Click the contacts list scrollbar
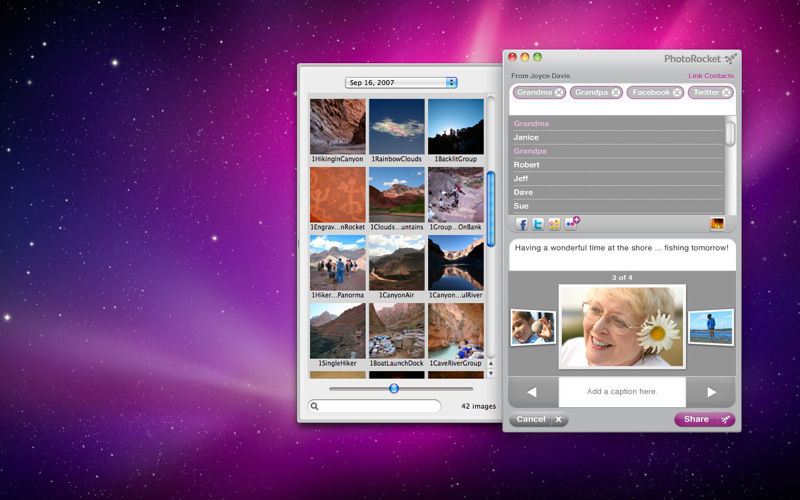800x500 pixels. (730, 133)
